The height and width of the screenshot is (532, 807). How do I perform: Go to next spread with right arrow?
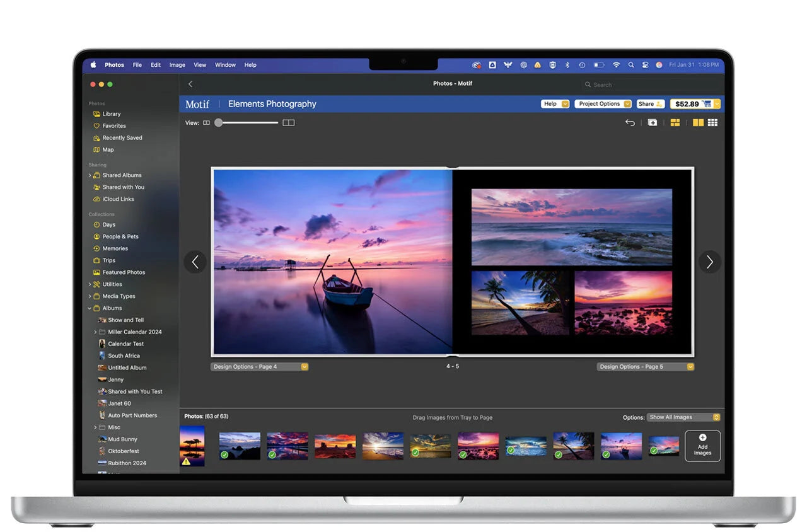point(710,262)
